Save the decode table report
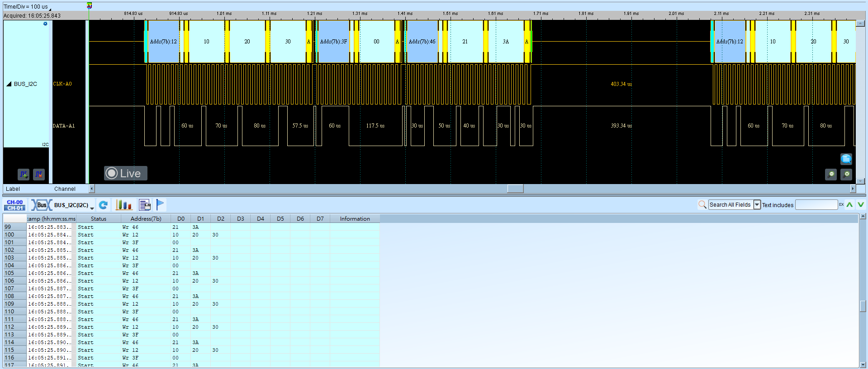The height and width of the screenshot is (369, 868). [145, 205]
